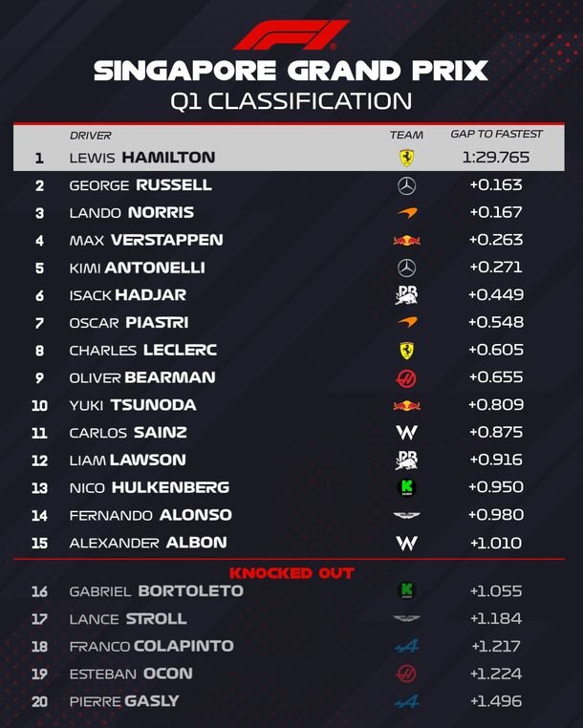
Task: Click the Haas logo next to Bearman
Action: [406, 378]
